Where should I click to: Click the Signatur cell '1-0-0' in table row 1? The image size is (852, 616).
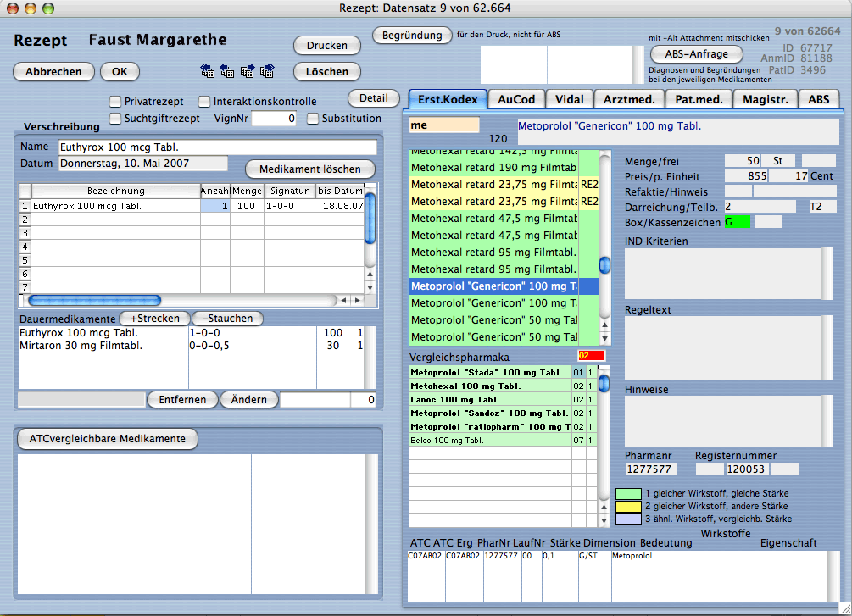point(289,206)
